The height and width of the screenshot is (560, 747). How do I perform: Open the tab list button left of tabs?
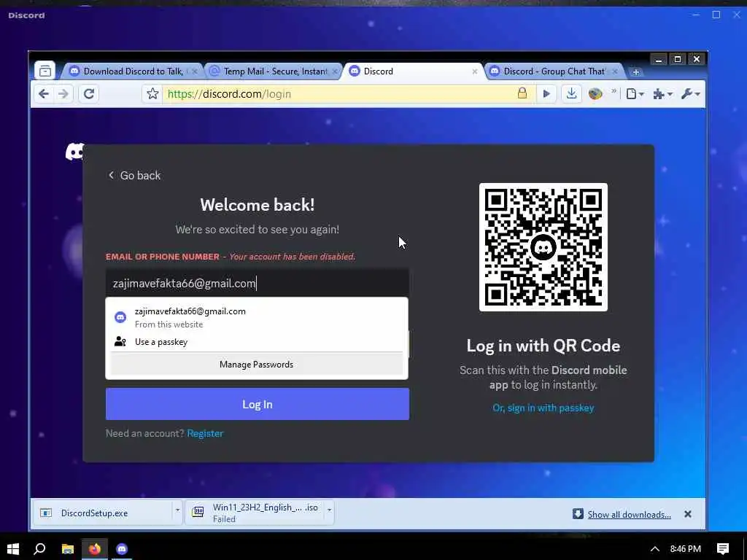[x=45, y=71]
